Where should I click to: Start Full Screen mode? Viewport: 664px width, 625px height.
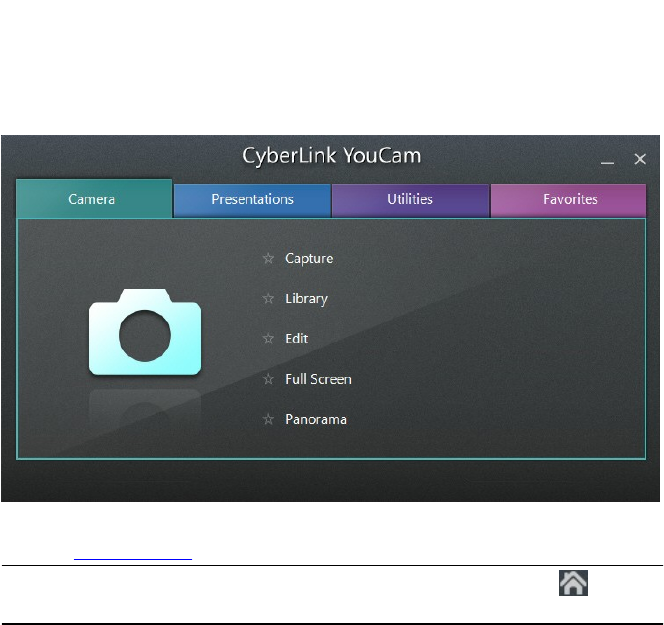coord(318,379)
